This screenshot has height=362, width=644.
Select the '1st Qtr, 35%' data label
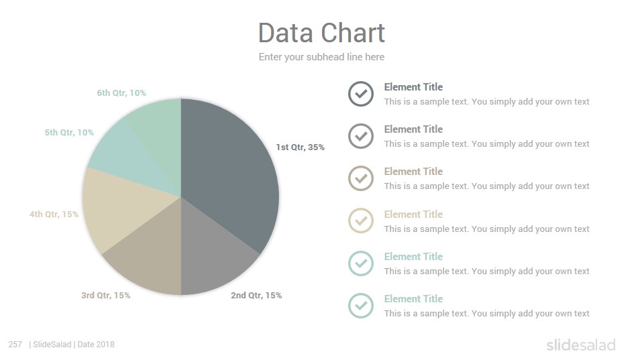(x=301, y=147)
